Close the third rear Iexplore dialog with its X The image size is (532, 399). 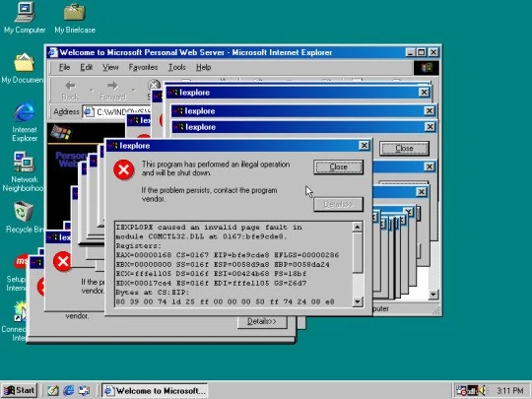pos(430,126)
